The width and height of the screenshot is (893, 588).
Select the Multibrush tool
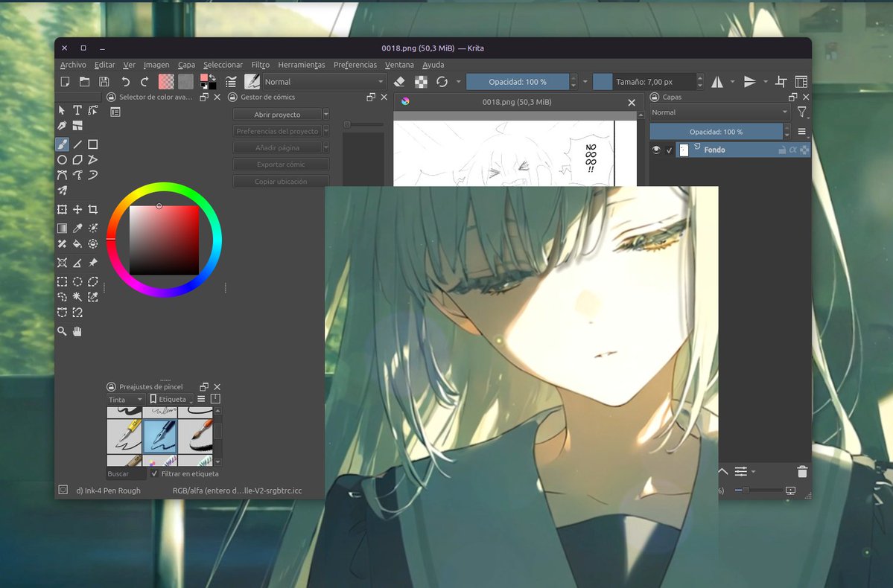tap(62, 191)
